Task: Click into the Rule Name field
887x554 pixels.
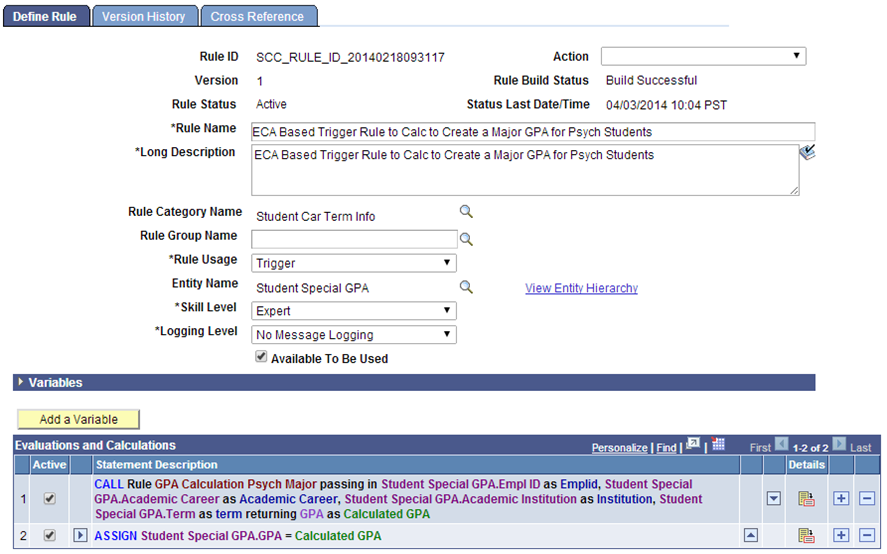Action: 533,131
